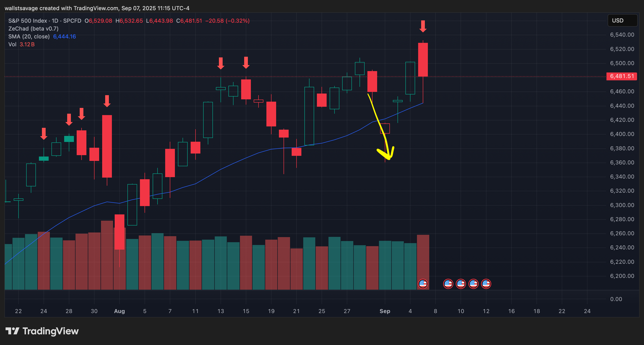Click date label 19 on time axis
Viewport: 644px width, 345px height.
(x=271, y=311)
